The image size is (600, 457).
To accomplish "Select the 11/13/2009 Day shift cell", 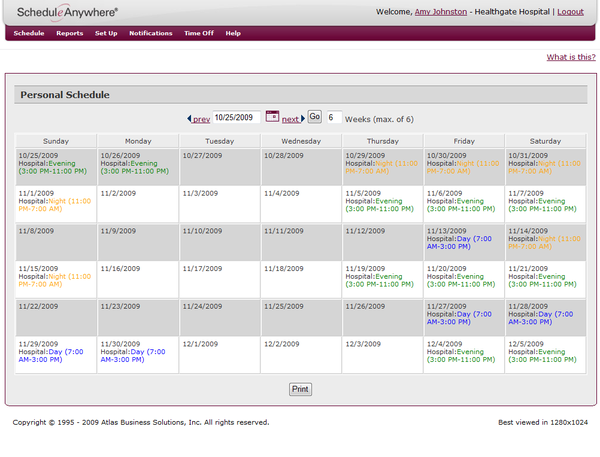I will (x=464, y=240).
